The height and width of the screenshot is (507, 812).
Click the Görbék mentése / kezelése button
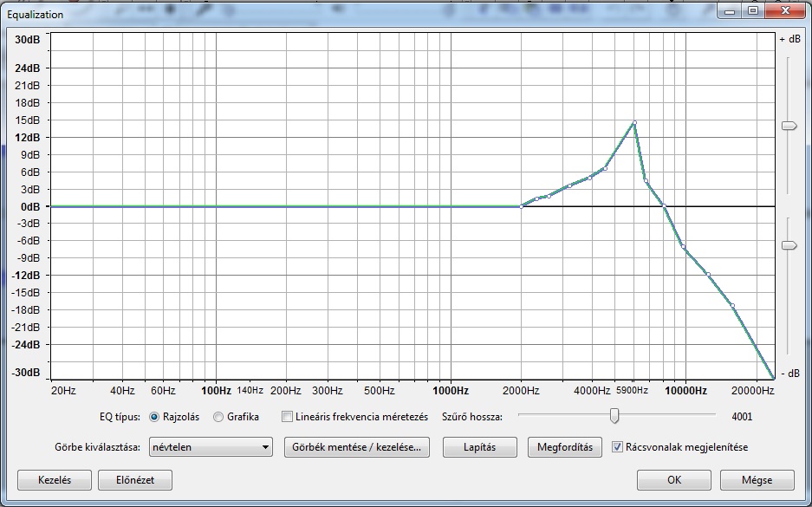[x=356, y=447]
